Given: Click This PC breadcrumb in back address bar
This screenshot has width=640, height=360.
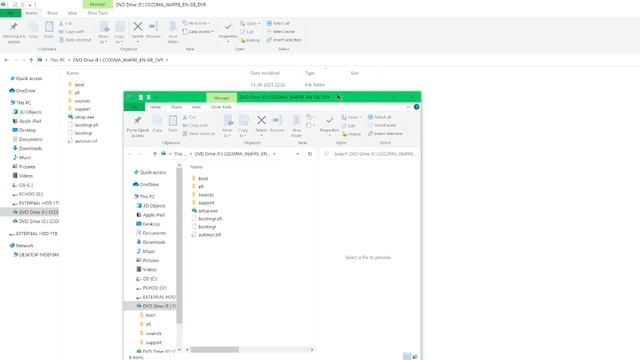Looking at the screenshot, I should coord(58,60).
